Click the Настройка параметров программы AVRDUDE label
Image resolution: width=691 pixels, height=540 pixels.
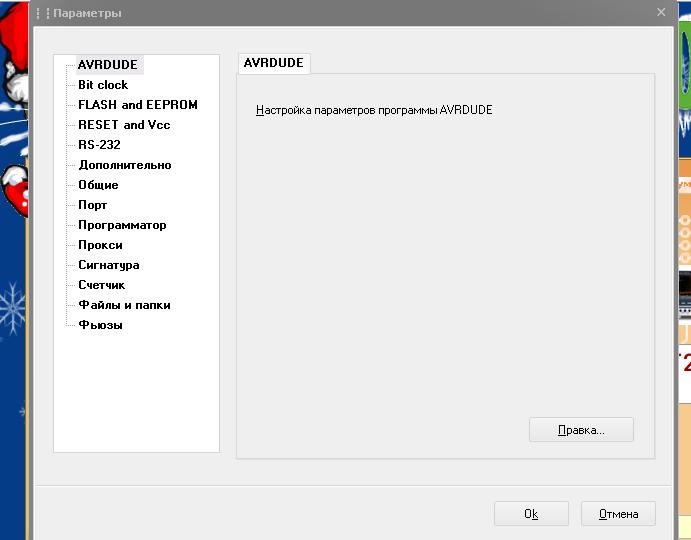374,110
